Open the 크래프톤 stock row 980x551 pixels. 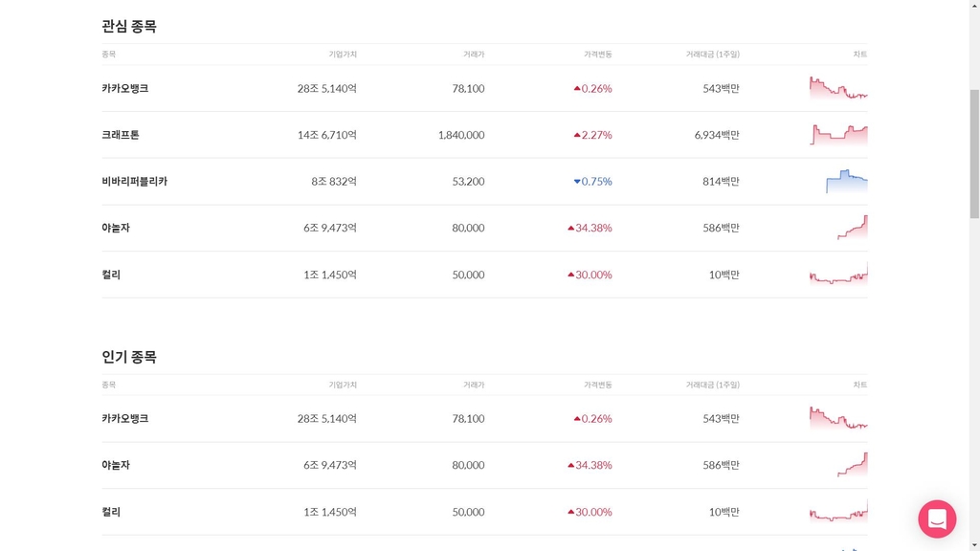pyautogui.click(x=484, y=134)
